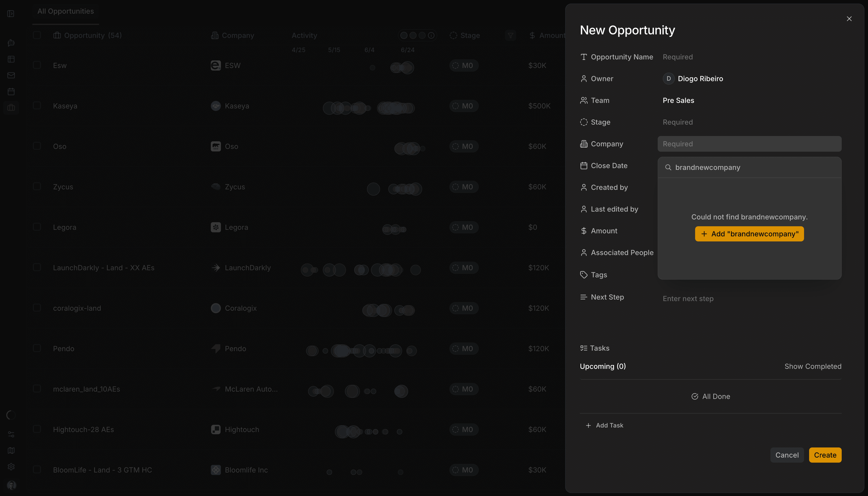The image size is (868, 496).
Task: Open the mail icon in left sidebar
Action: [11, 75]
